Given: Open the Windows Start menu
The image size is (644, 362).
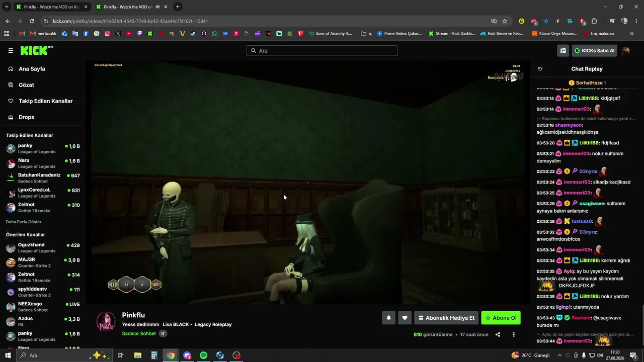Looking at the screenshot, I should pyautogui.click(x=8, y=355).
